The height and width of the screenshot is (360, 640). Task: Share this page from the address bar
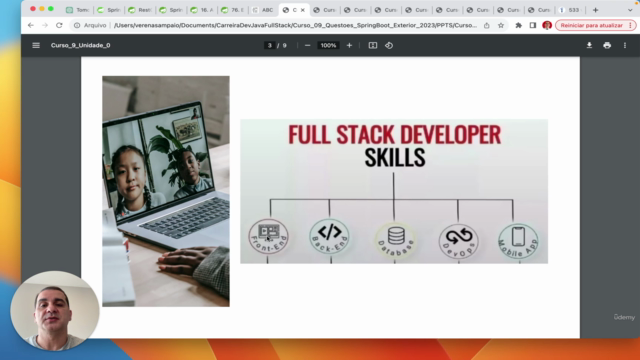[x=487, y=25]
